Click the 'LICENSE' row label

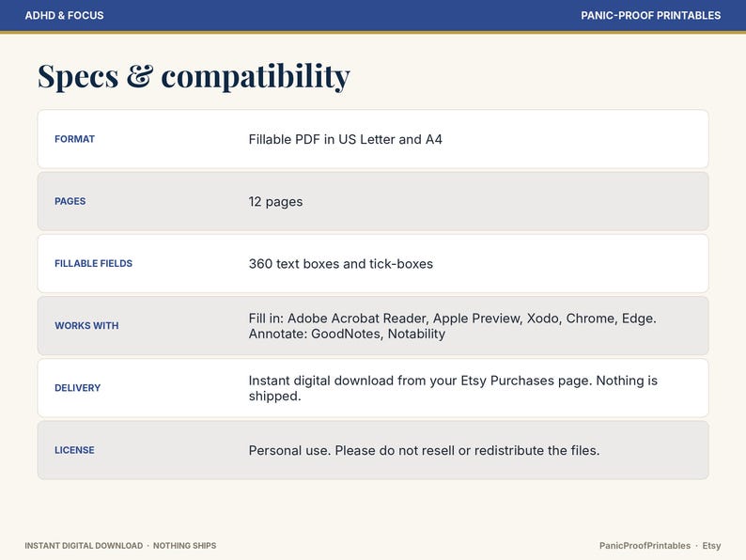74,450
